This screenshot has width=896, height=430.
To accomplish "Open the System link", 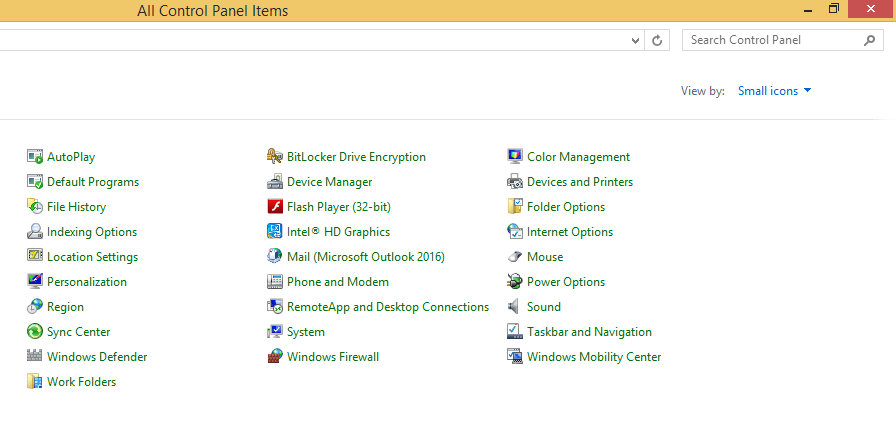I will pyautogui.click(x=306, y=332).
